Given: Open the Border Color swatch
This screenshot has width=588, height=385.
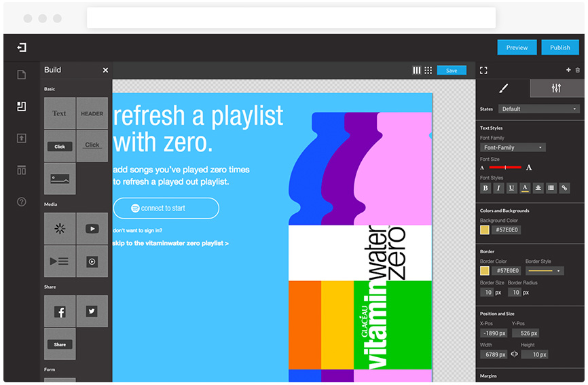Looking at the screenshot, I should [485, 271].
